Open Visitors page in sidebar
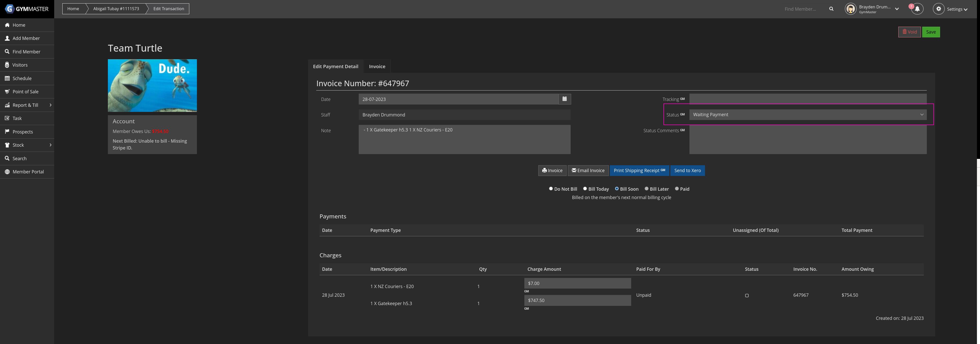980x344 pixels. coord(20,65)
